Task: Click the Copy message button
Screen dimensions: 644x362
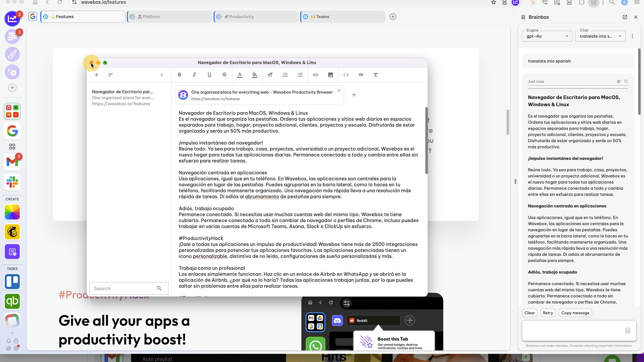Action: (575, 313)
